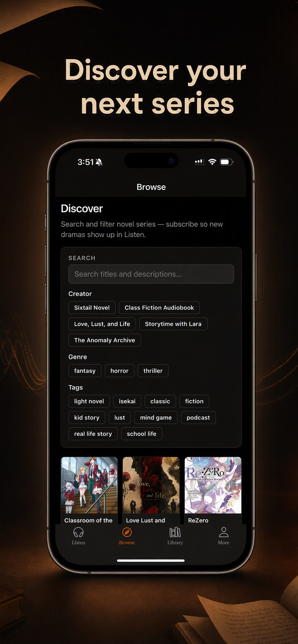The image size is (298, 644).
Task: Toggle the Sixtail Novel creator filter
Action: (x=92, y=307)
